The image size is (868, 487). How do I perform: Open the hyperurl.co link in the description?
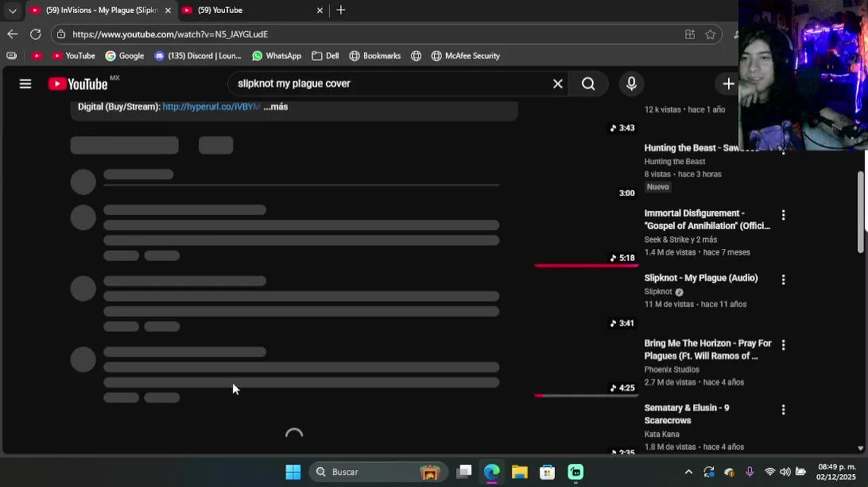[x=211, y=107]
